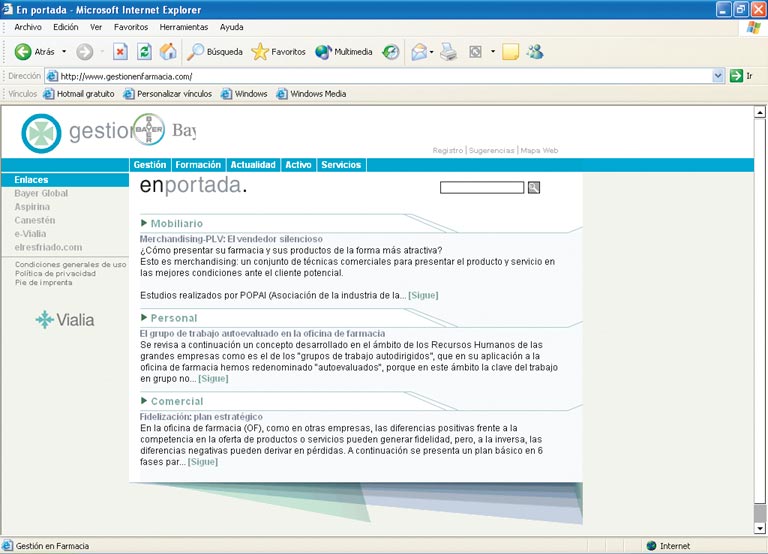Click the Gestión en Farmacia cross logo
The height and width of the screenshot is (554, 768).
(41, 133)
